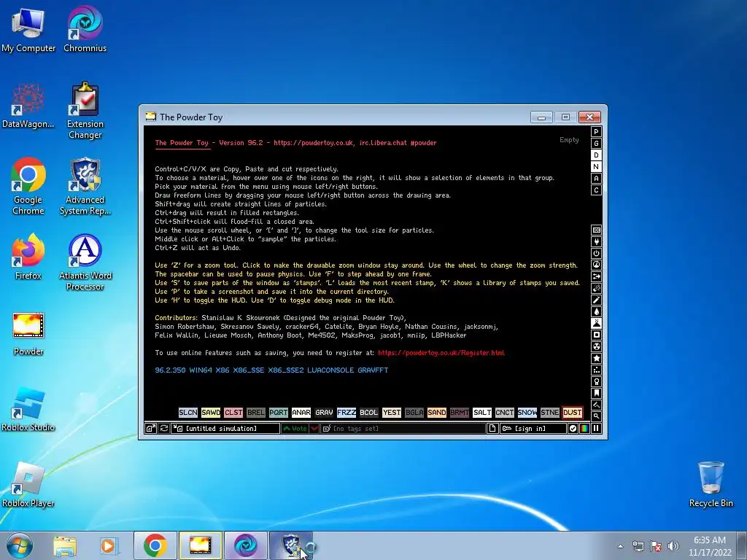Select the STNE element
Screen dimensions: 747x560
[x=550, y=413]
